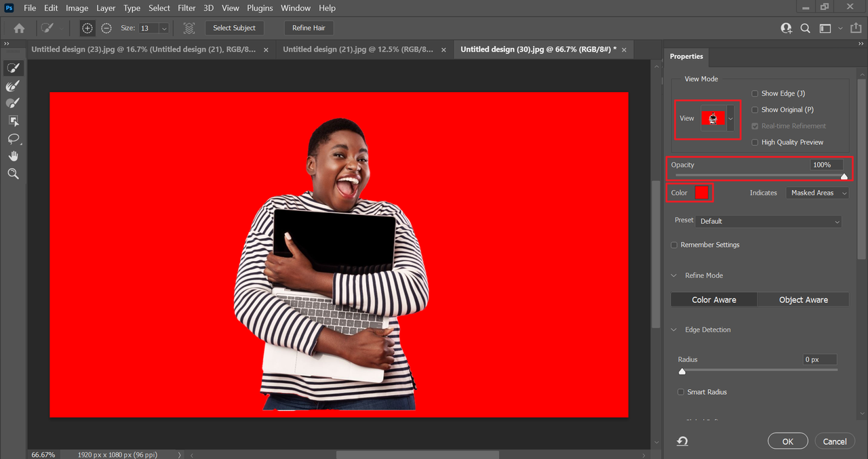Click the Opacity 100% value field
This screenshot has width=868, height=459.
point(827,165)
